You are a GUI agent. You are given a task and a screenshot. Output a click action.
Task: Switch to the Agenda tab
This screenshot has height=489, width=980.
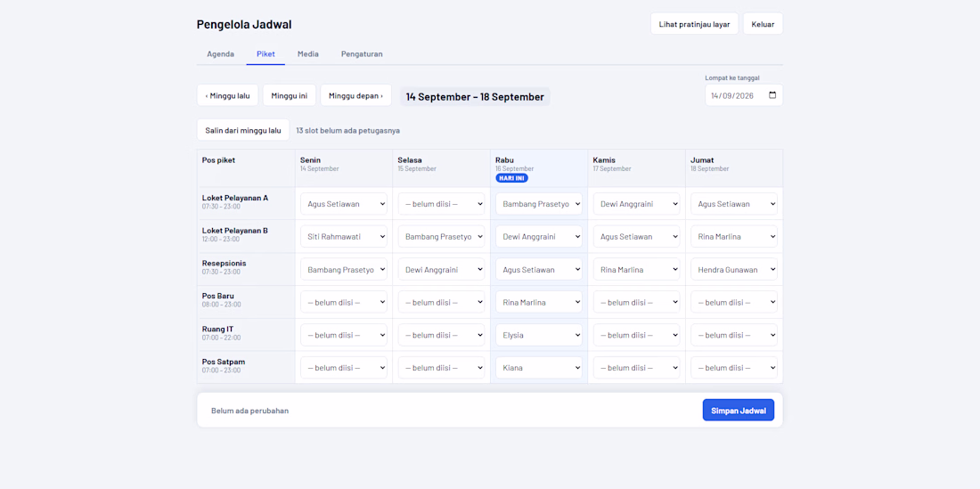(221, 54)
